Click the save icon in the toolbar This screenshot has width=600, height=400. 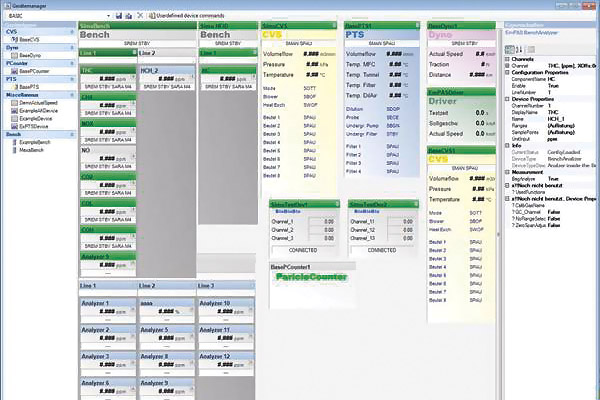coord(118,16)
